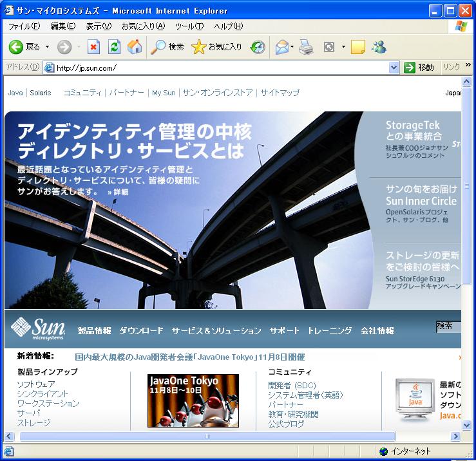The image size is (476, 461).
Task: Click the vertical scrollbar down arrow
Action: coord(467,426)
